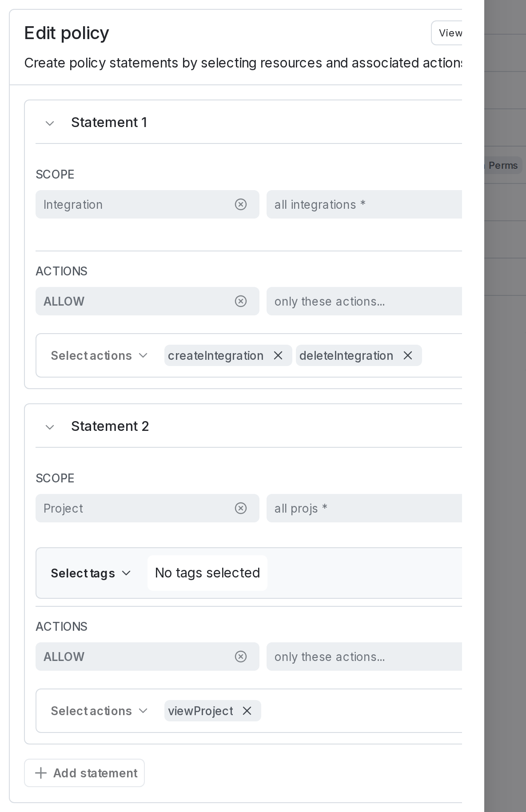Clear ALLOW in Statement 1 actions

tap(240, 301)
